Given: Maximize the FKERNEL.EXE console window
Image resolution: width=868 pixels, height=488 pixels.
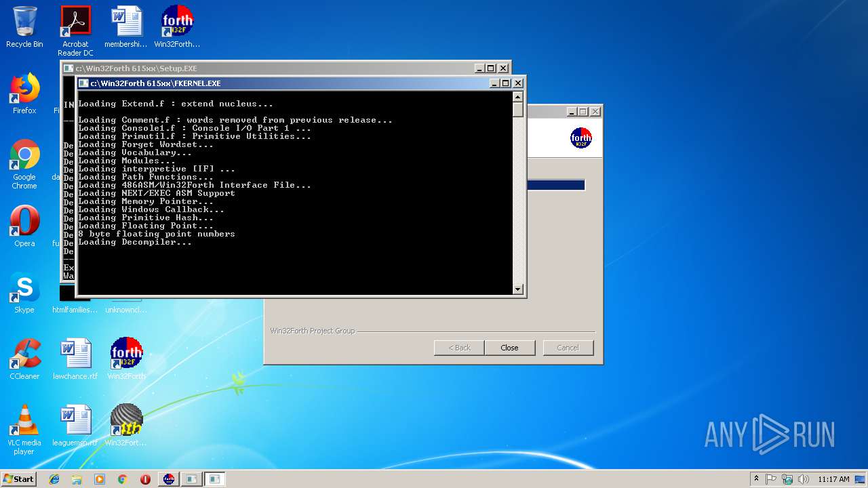Looking at the screenshot, I should point(505,83).
